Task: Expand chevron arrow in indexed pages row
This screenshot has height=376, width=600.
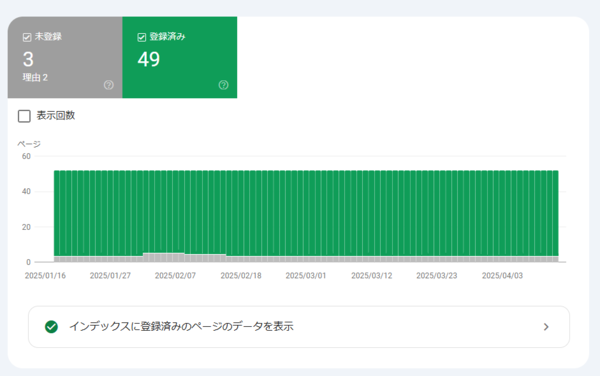Action: pyautogui.click(x=546, y=327)
